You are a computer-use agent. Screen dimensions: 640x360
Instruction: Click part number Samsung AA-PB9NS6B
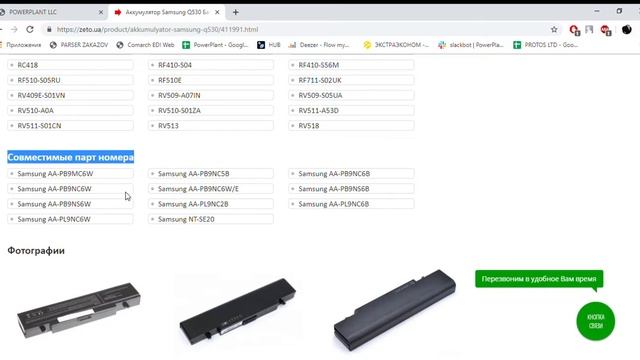tap(351, 189)
